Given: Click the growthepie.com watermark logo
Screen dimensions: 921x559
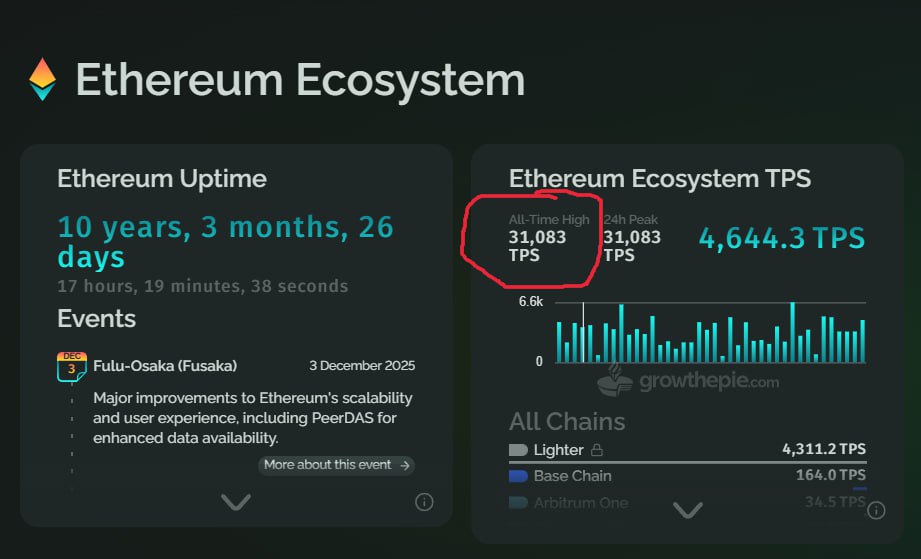Looking at the screenshot, I should 689,380.
